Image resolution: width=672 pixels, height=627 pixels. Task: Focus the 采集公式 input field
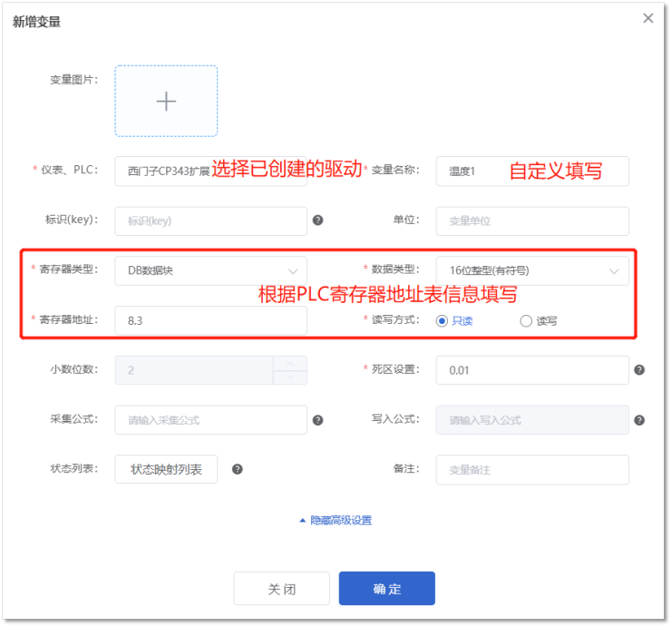(x=211, y=420)
